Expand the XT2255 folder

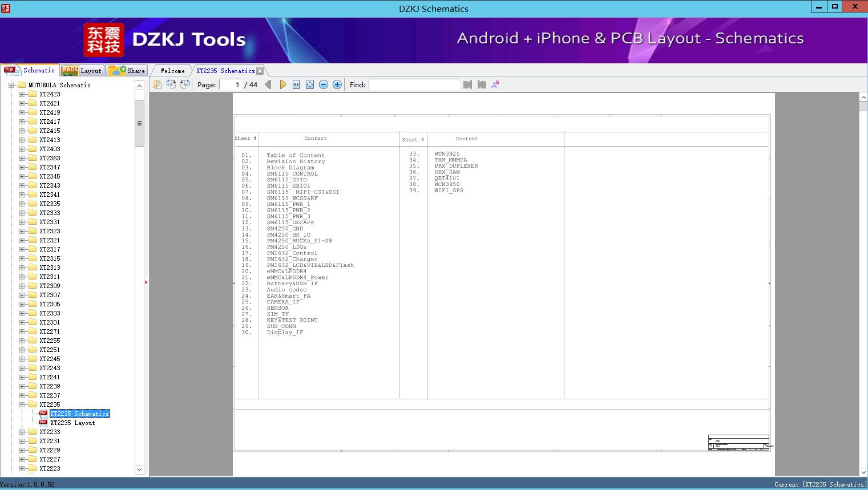(x=22, y=341)
